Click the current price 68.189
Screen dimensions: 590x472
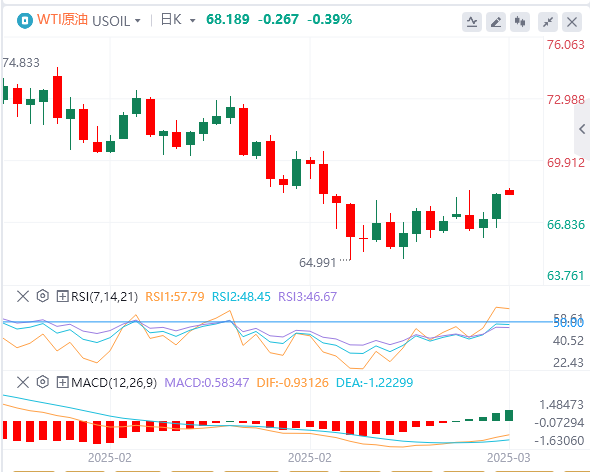tap(228, 19)
